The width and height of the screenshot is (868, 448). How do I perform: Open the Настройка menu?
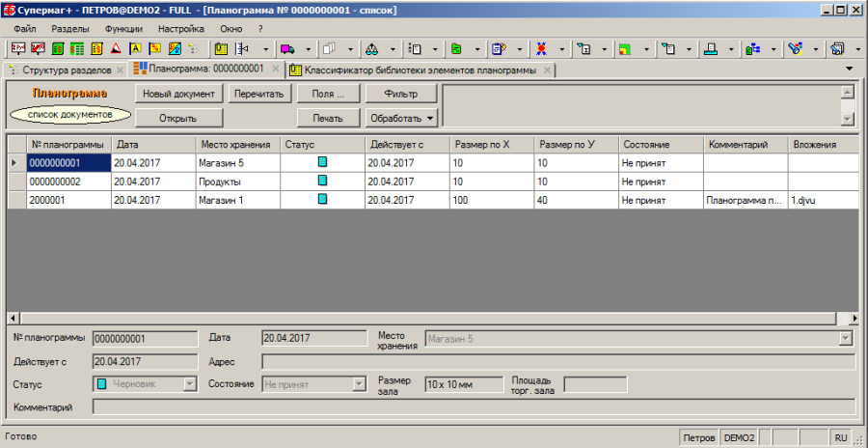[x=181, y=29]
